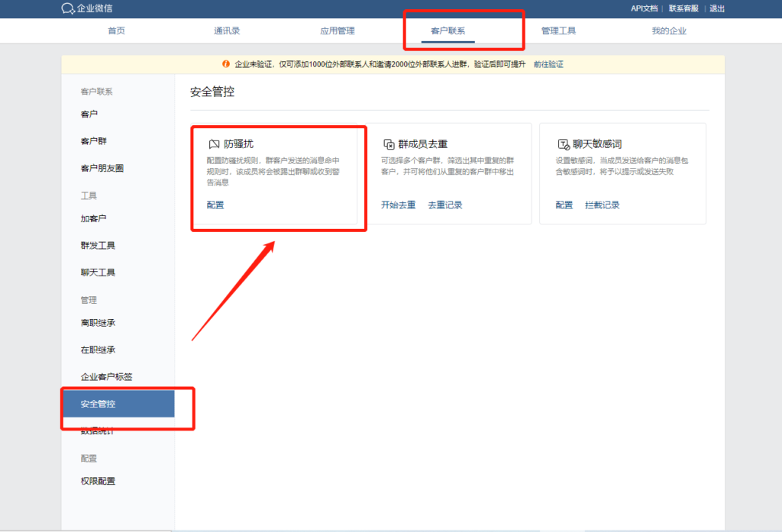Click 开始去重 link

[398, 205]
